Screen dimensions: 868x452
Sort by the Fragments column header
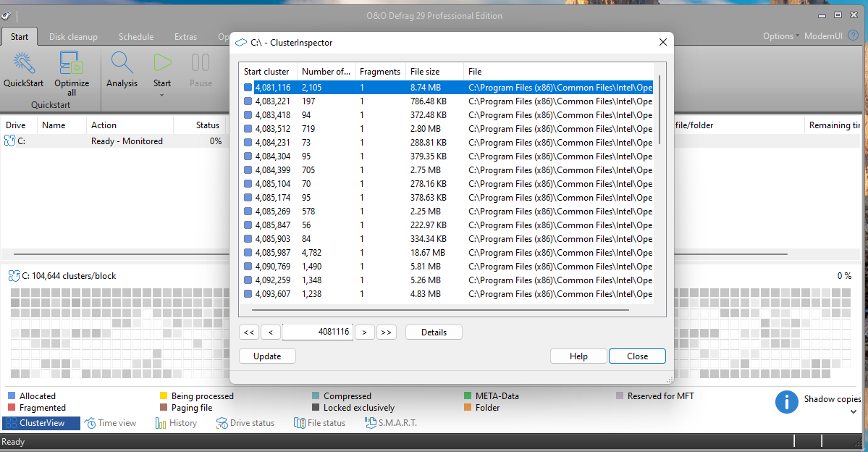coord(380,72)
